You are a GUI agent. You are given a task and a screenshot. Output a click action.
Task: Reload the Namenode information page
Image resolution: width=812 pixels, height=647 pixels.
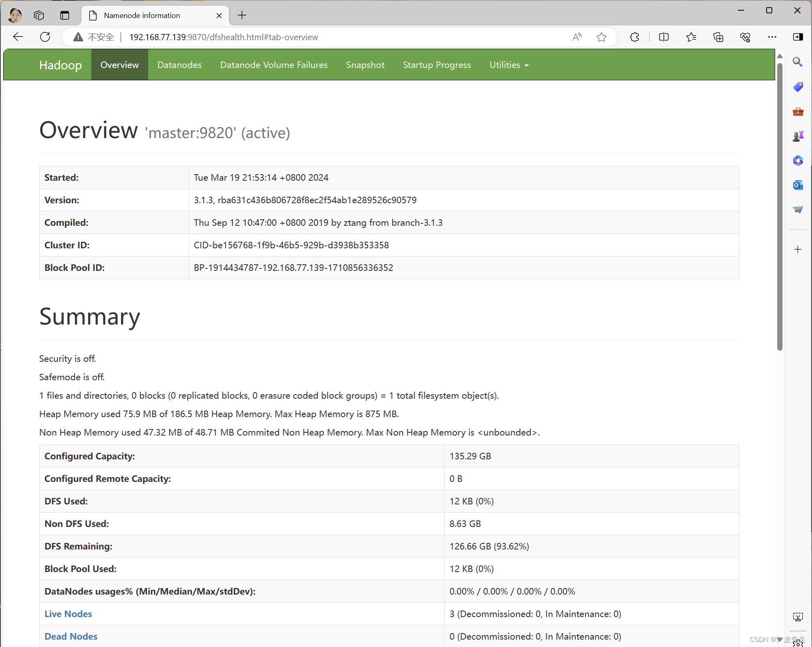[x=45, y=37]
